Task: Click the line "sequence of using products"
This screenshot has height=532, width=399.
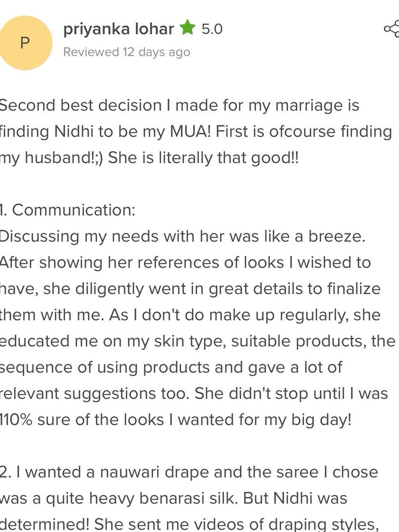Action: [x=171, y=367]
